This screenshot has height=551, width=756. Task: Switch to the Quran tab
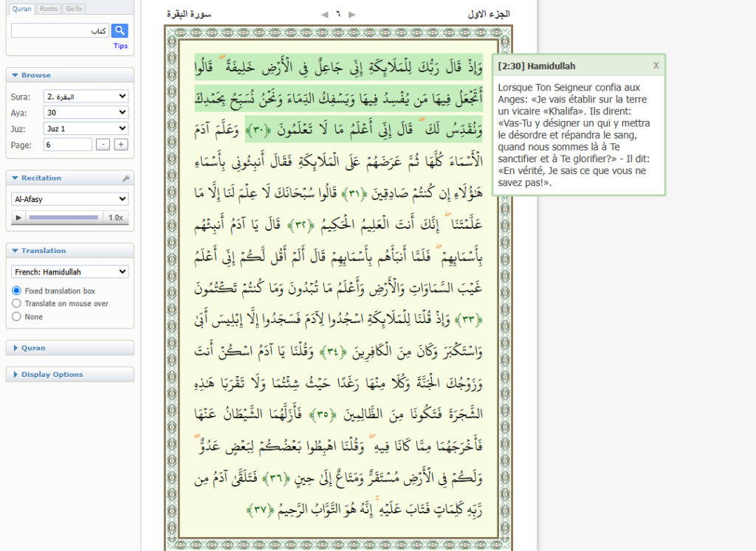tap(21, 9)
